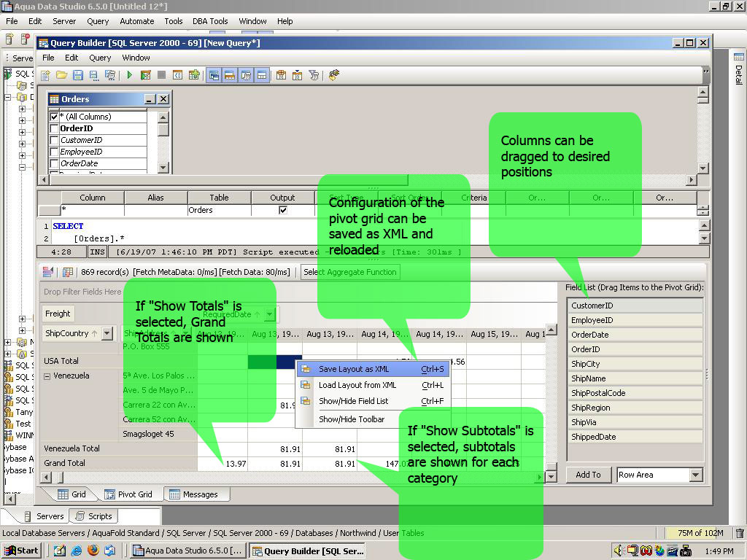This screenshot has width=747, height=560.
Task: Toggle the criteria grid pane icon
Action: [230, 75]
